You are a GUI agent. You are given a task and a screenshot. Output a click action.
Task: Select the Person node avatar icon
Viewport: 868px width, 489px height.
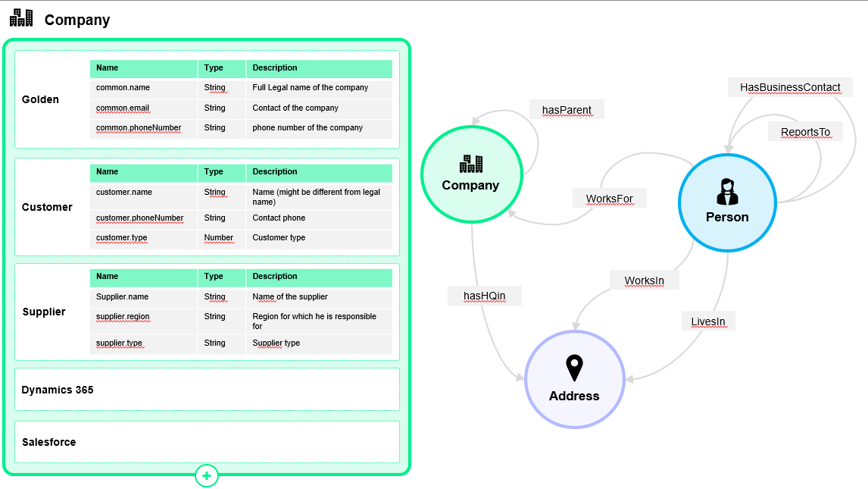pos(726,193)
